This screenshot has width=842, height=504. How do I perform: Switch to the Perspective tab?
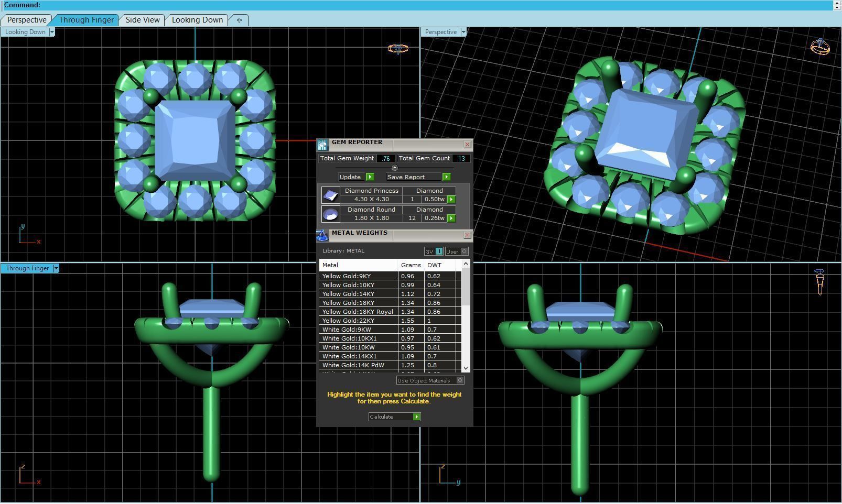(x=27, y=20)
